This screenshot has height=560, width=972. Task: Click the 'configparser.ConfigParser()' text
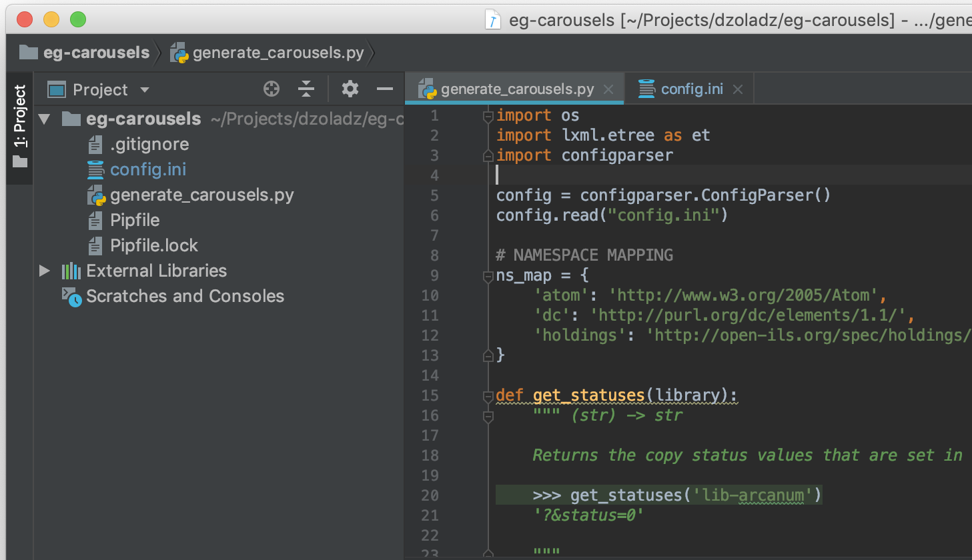[705, 195]
